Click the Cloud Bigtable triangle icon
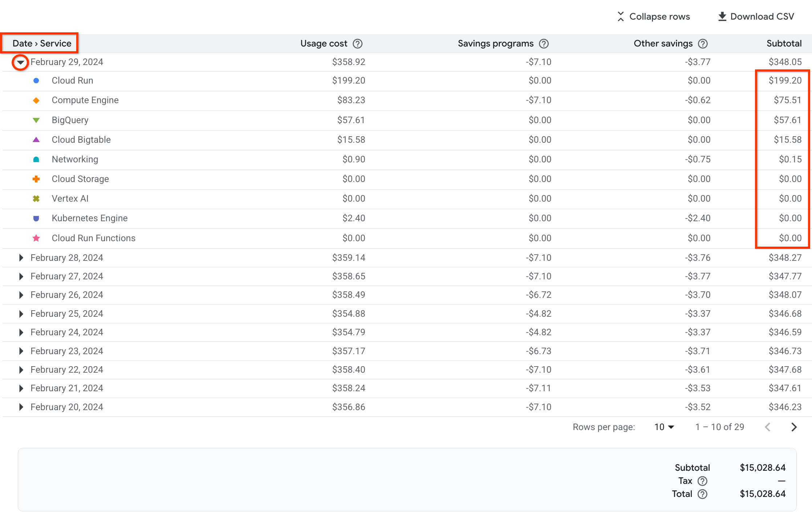Screen dimensions: 812x518 pyautogui.click(x=36, y=139)
